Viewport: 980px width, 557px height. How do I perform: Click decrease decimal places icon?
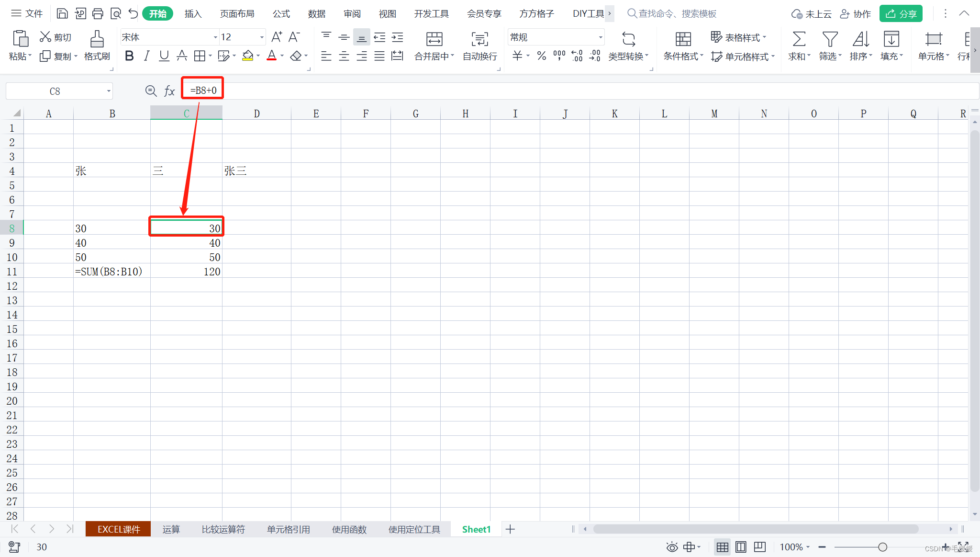click(595, 56)
